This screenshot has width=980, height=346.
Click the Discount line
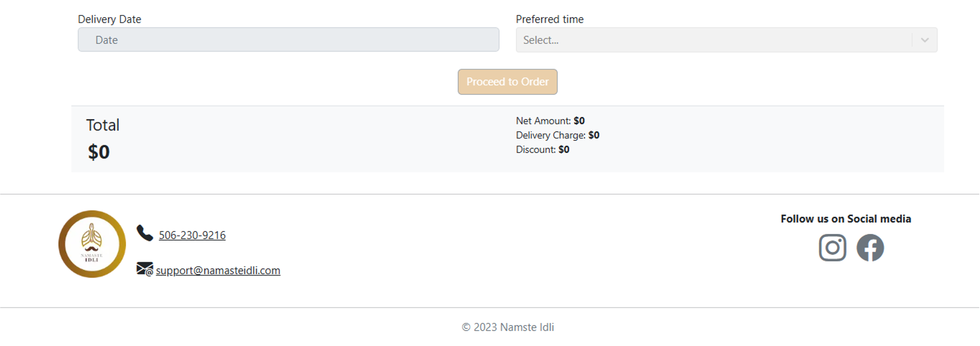pos(542,149)
